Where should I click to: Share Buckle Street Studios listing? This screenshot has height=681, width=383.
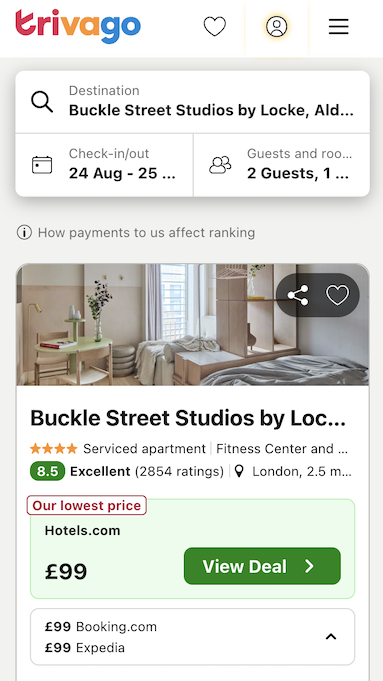[x=298, y=295]
